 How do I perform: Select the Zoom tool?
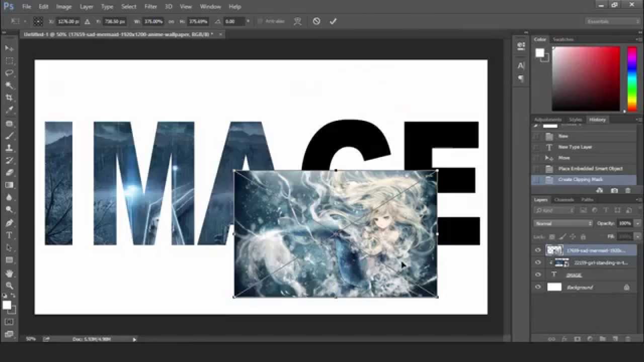pyautogui.click(x=9, y=286)
